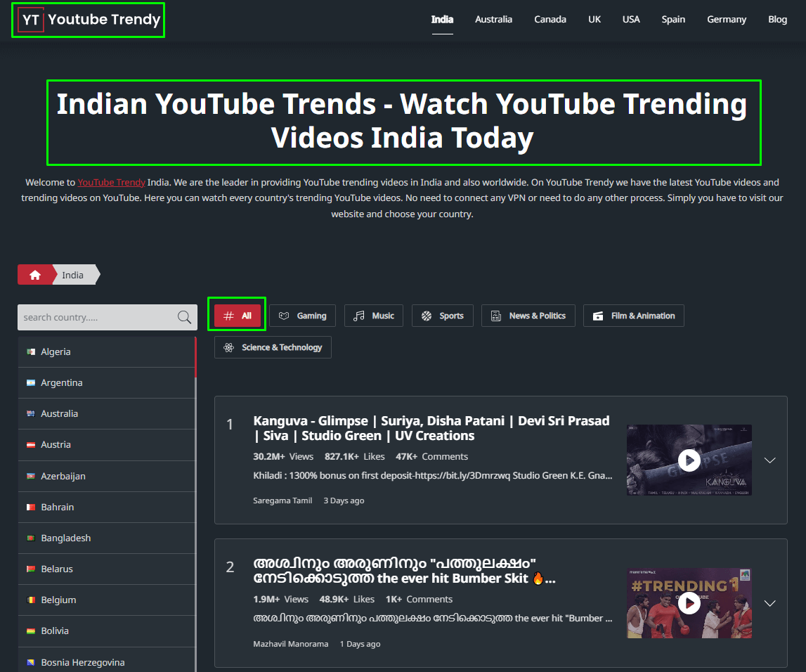This screenshot has height=672, width=806.
Task: Click the 3 Days ago text
Action: coord(344,500)
